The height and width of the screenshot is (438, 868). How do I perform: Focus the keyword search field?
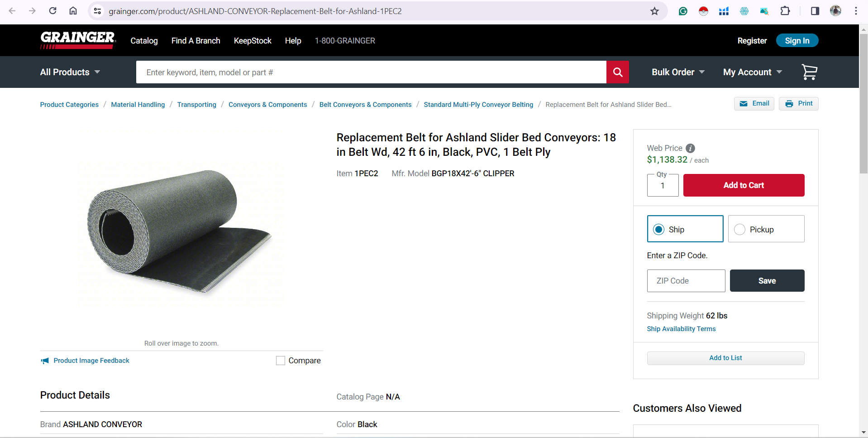tap(371, 72)
